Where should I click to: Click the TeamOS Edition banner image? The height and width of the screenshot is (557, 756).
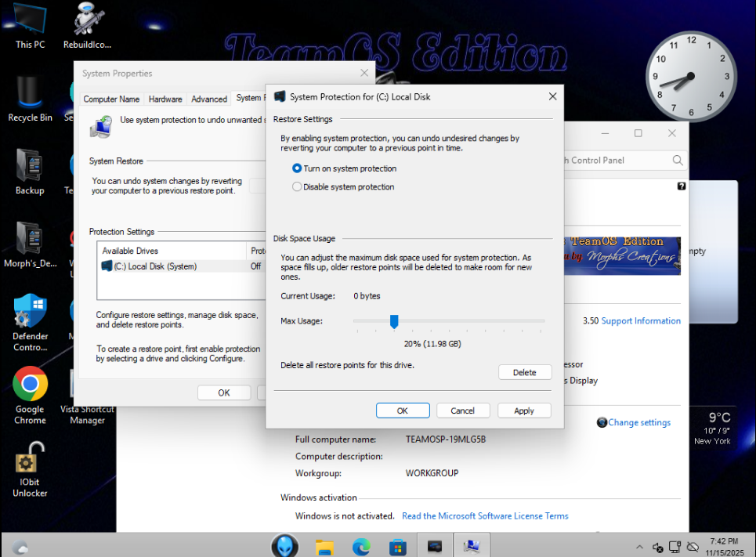pyautogui.click(x=622, y=255)
